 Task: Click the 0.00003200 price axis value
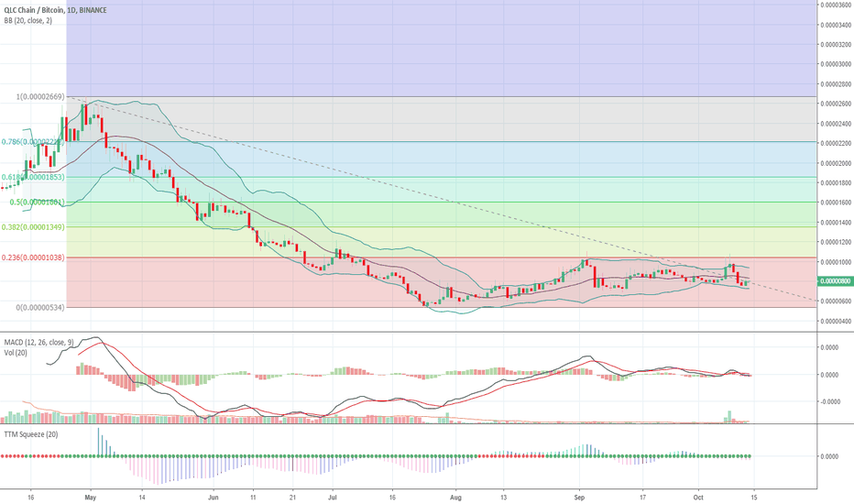click(x=836, y=45)
